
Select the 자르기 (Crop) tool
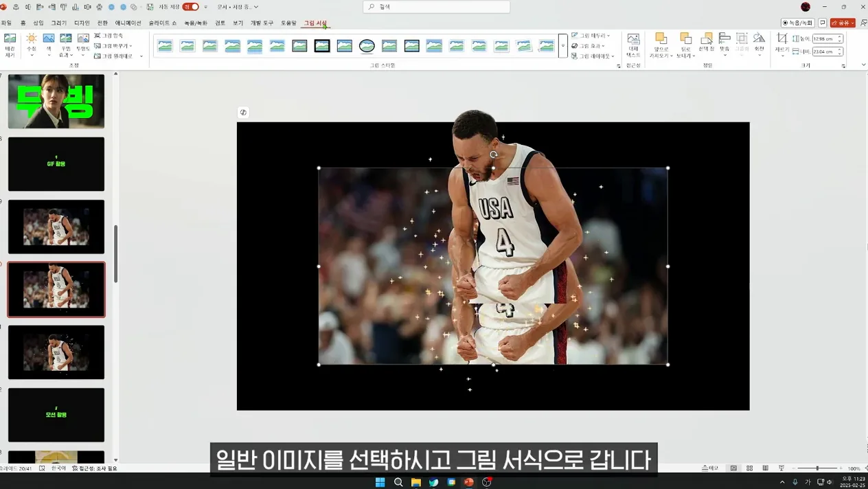point(782,44)
